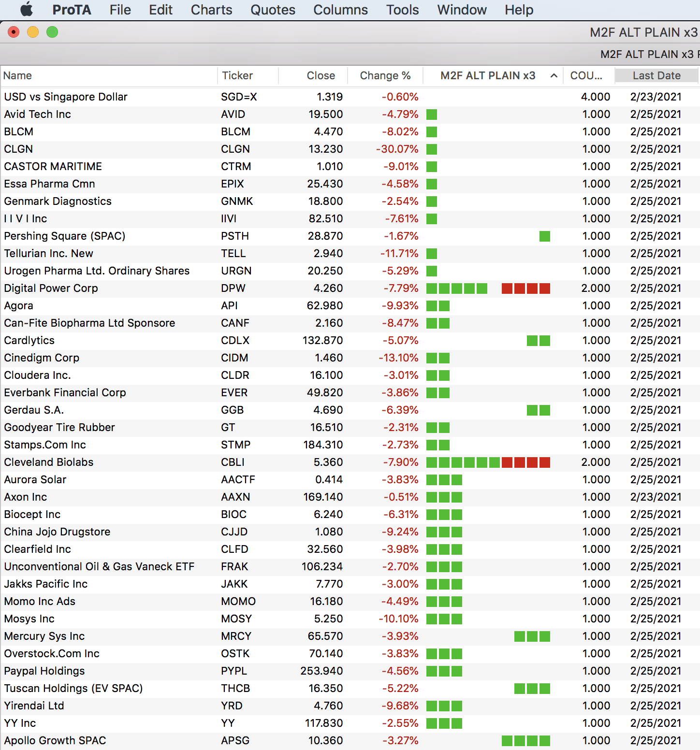
Task: Click the MOMO ticker cell
Action: pos(238,602)
